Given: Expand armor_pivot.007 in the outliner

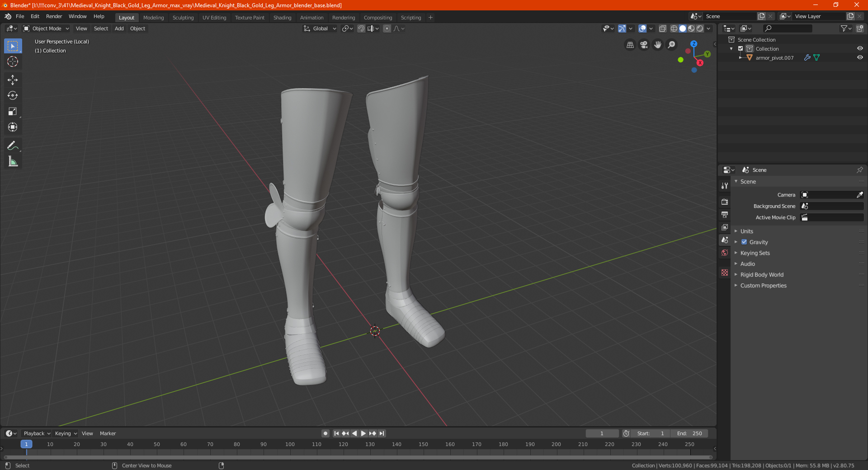Looking at the screenshot, I should pos(741,57).
